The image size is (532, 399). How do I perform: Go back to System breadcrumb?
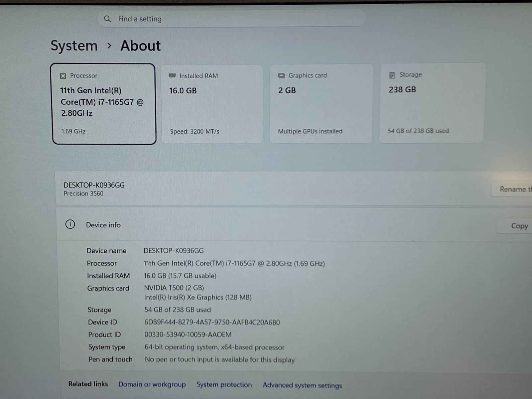point(74,46)
